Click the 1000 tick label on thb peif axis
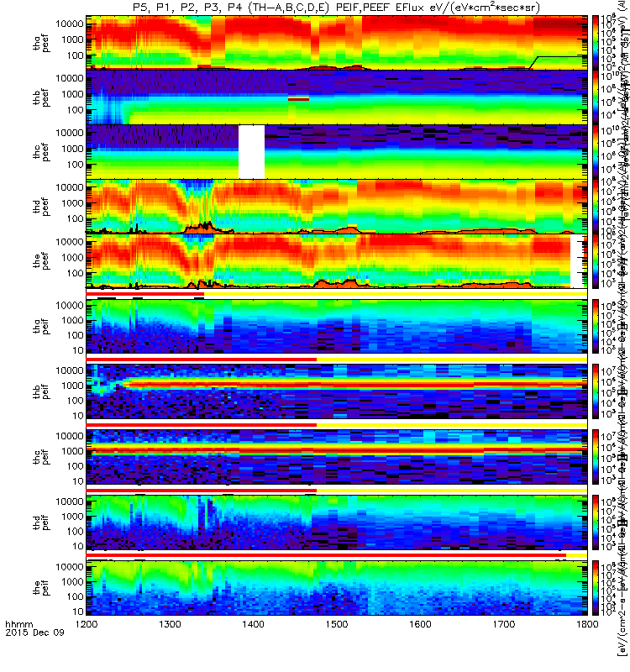The height and width of the screenshot is (672, 630). (72, 386)
